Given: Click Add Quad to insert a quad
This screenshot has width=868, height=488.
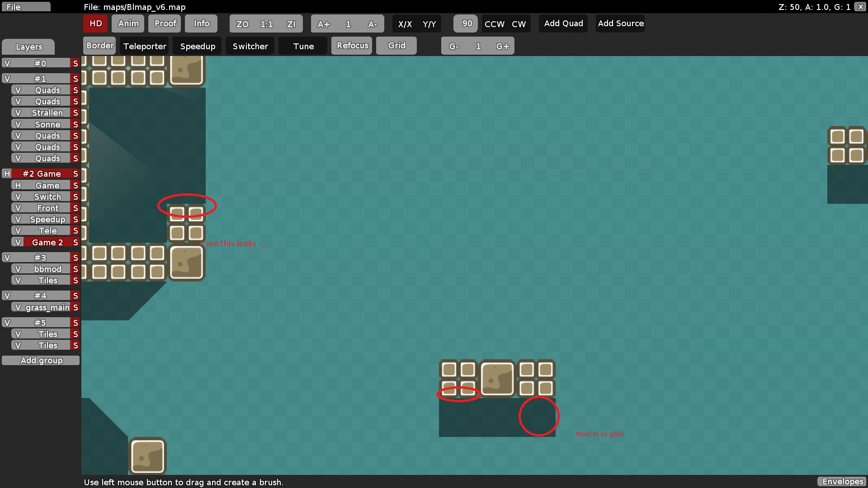Looking at the screenshot, I should [563, 23].
